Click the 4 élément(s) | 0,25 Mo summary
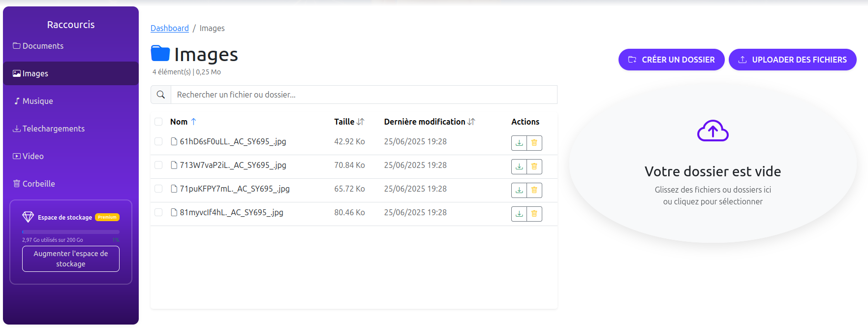This screenshot has height=328, width=868. (186, 72)
